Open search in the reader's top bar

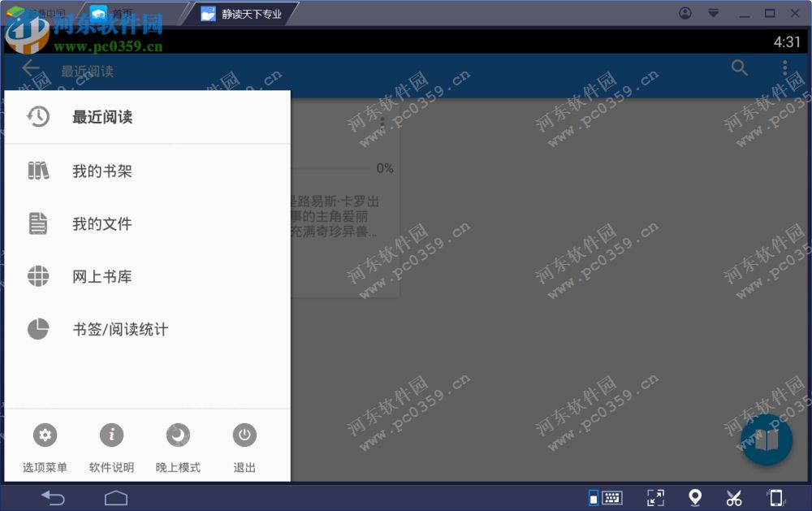[x=739, y=68]
